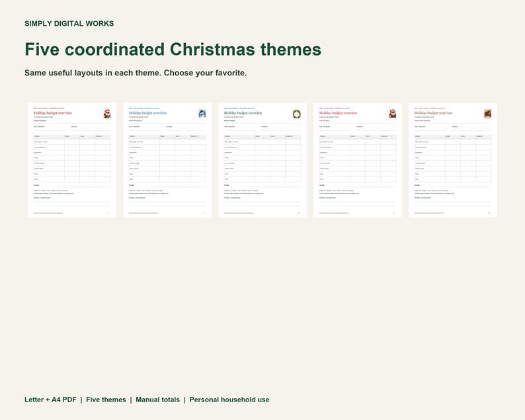Click the 'Five themes' footer text

106,399
